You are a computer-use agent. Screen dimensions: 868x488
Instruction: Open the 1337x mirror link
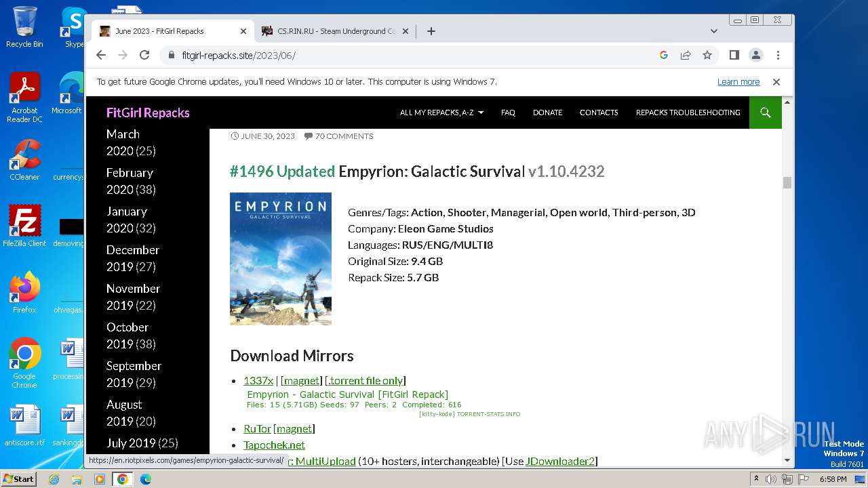258,381
